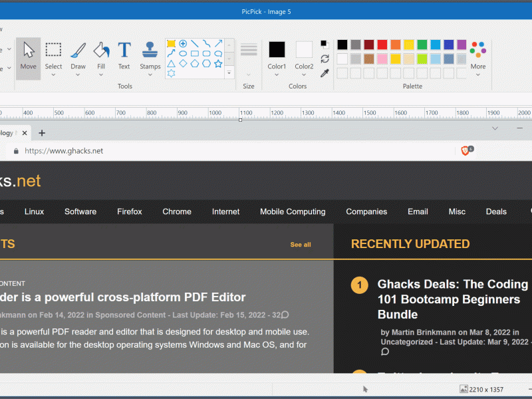The image size is (532, 399).
Task: Click the See all link
Action: click(x=301, y=245)
